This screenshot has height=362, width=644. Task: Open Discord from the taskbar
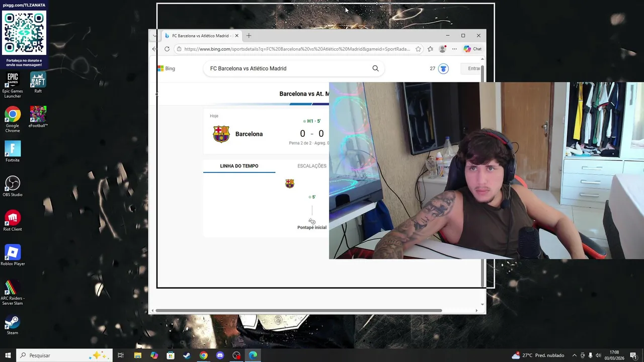[x=220, y=355]
